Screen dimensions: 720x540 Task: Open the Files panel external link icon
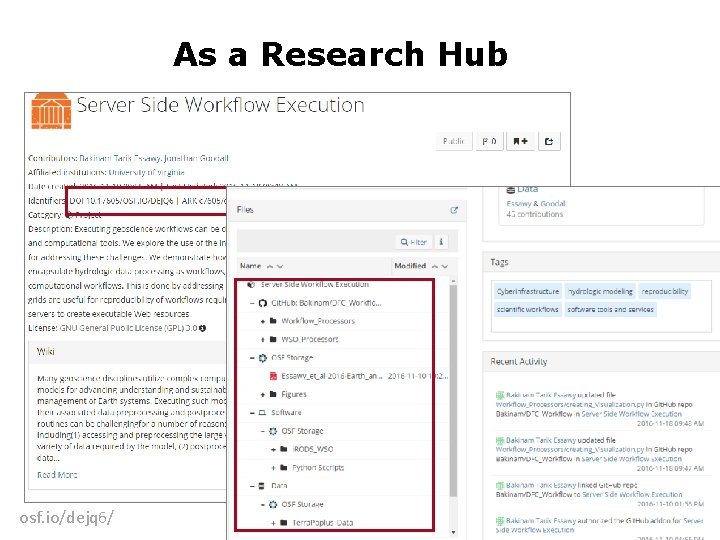coord(454,210)
